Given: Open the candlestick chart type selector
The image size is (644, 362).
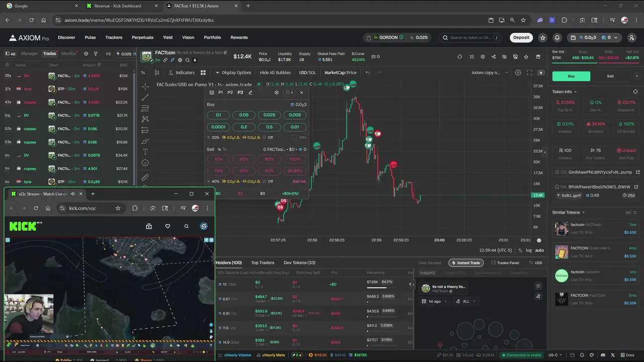Looking at the screenshot, I should [157, 72].
